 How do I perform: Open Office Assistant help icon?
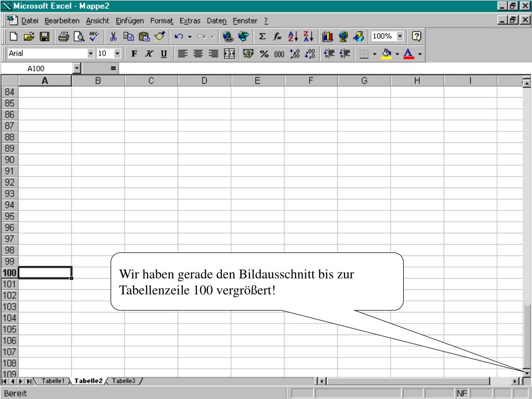(417, 36)
